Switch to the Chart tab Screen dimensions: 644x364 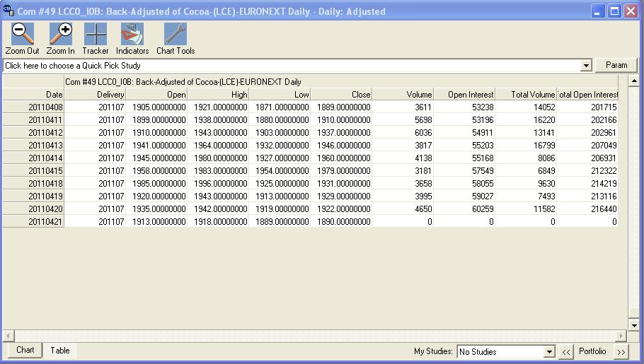25,350
